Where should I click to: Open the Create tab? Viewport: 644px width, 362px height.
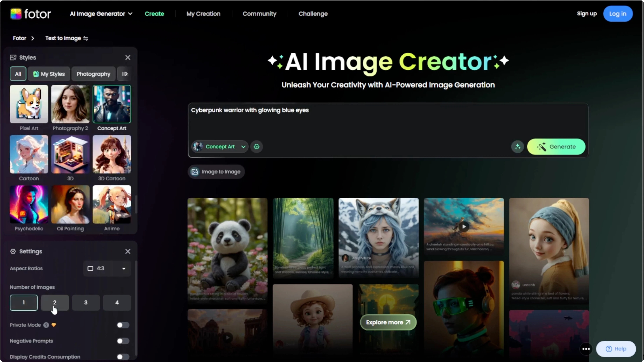point(154,14)
